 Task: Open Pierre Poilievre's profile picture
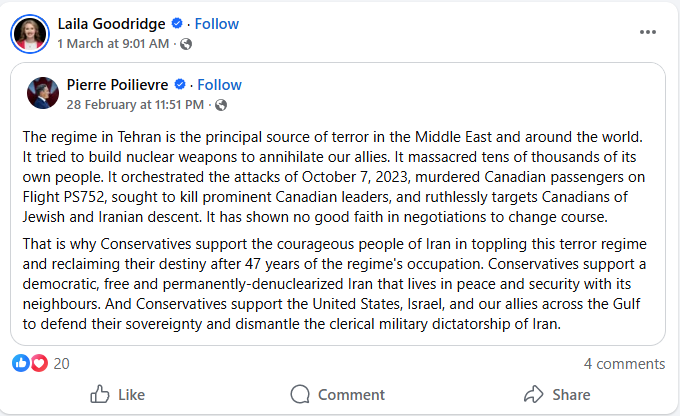click(43, 93)
